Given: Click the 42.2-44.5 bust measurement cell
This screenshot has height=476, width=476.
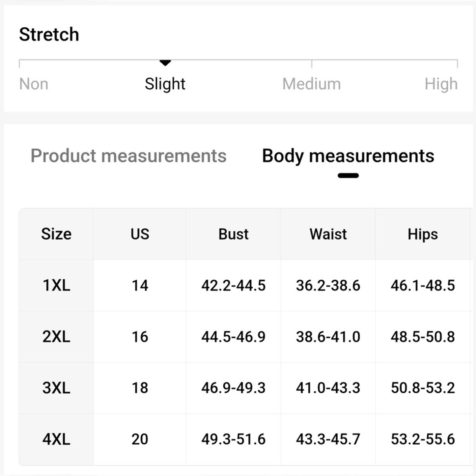Looking at the screenshot, I should click(x=233, y=285).
